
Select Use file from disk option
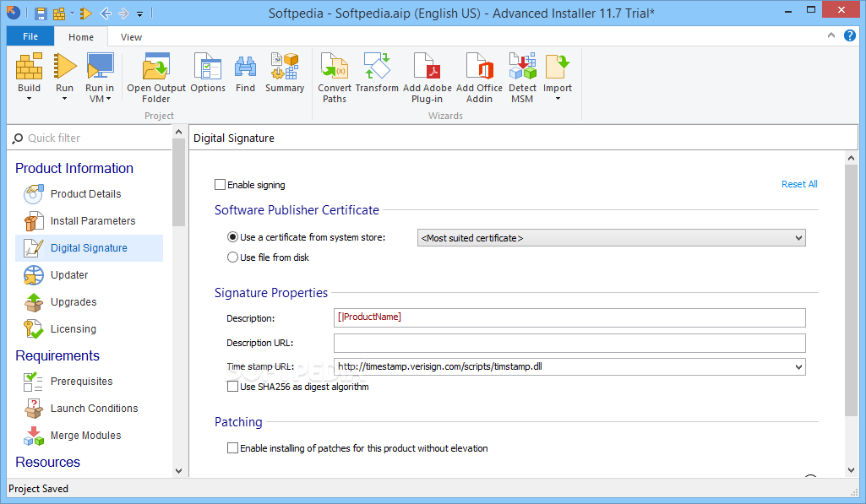click(x=232, y=257)
